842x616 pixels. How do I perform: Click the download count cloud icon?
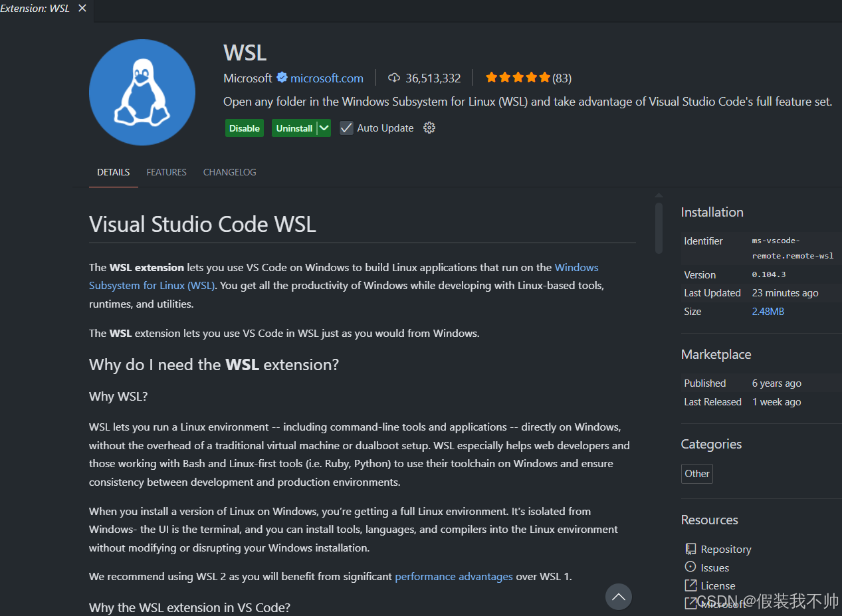click(x=394, y=78)
